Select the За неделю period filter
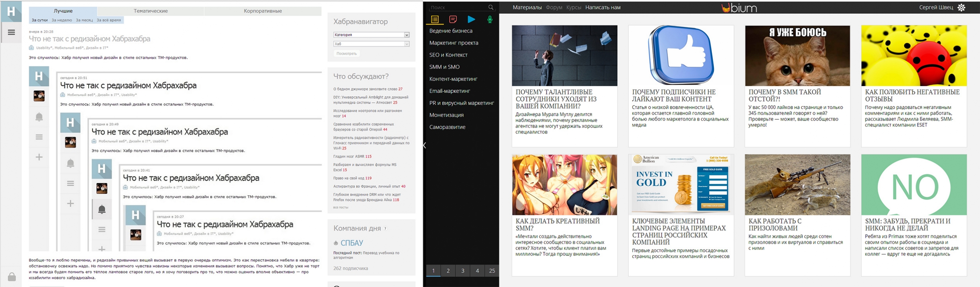The image size is (980, 287). [x=62, y=20]
